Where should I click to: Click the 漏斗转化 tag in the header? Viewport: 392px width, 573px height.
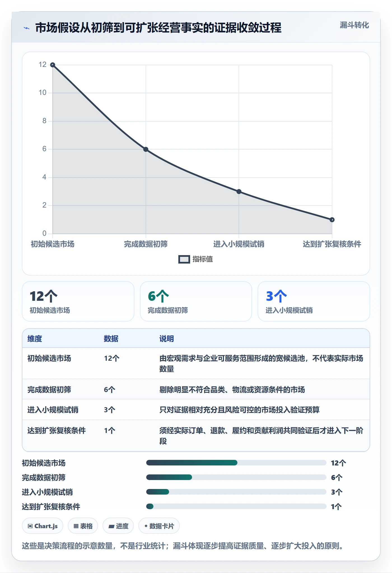pyautogui.click(x=354, y=25)
